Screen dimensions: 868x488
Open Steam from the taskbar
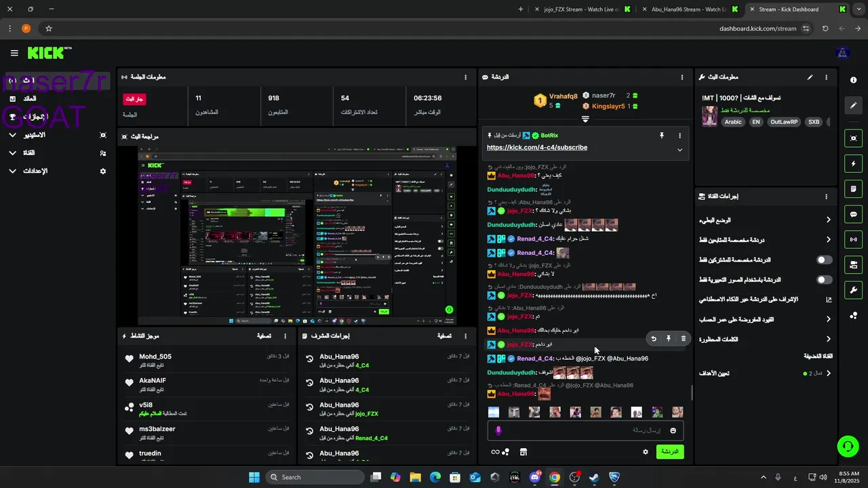[594, 477]
